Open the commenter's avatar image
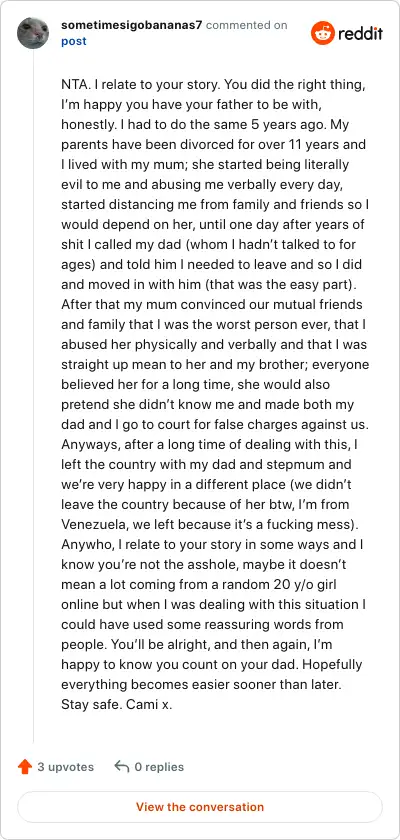Screen dimensions: 400x840 coord(33,33)
